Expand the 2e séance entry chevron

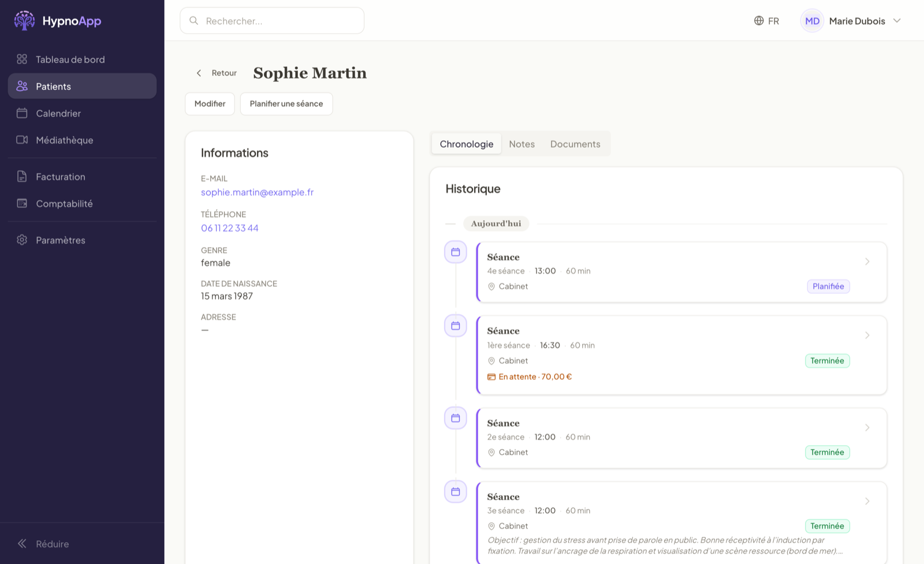[x=867, y=428]
